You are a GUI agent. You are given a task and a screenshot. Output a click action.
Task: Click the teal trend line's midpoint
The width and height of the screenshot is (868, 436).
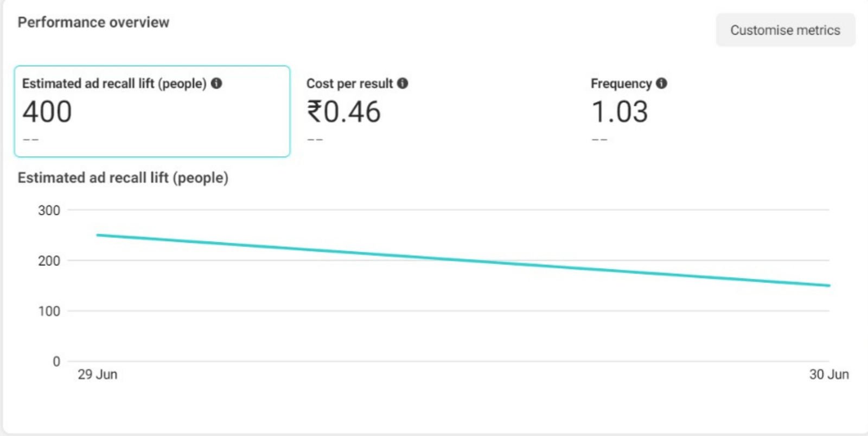click(463, 261)
